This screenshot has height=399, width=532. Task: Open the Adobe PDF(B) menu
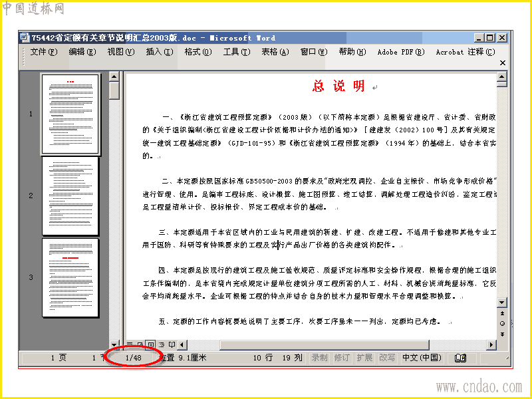(x=401, y=52)
